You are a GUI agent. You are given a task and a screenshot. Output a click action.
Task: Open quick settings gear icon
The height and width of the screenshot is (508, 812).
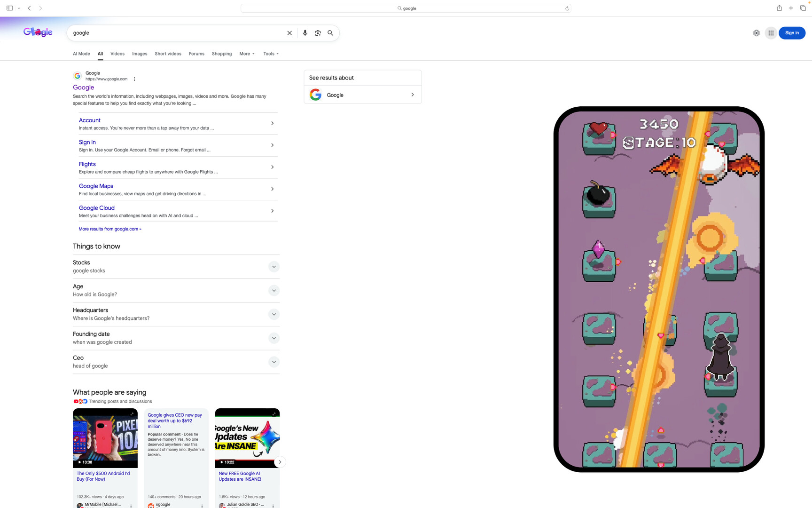(x=756, y=33)
